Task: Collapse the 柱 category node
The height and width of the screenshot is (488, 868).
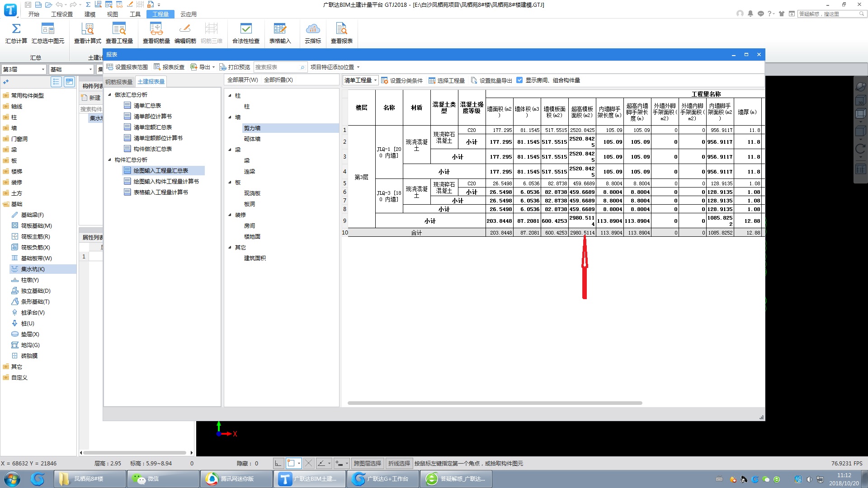Action: 230,96
